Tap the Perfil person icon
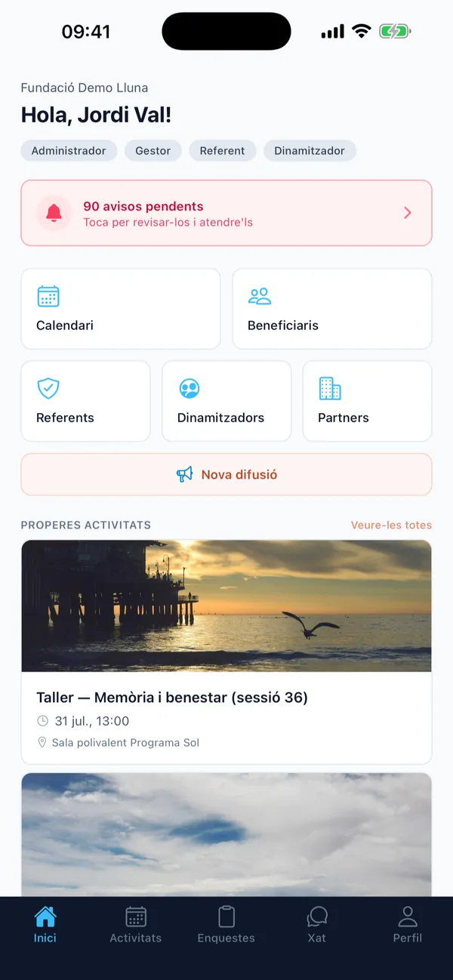Screen dimensions: 453x980 click(408, 916)
